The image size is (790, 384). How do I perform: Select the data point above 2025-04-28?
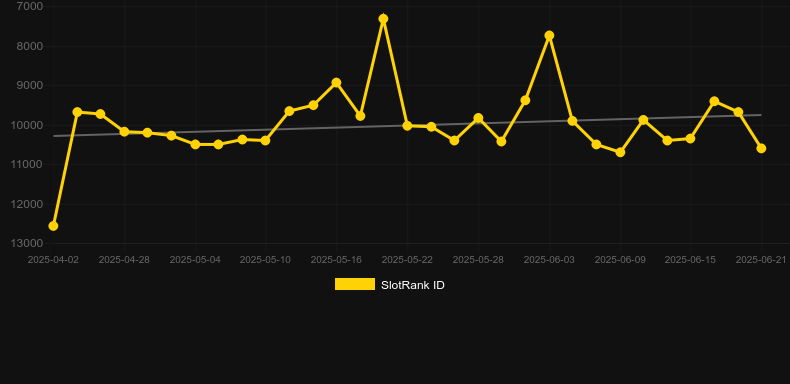point(124,132)
